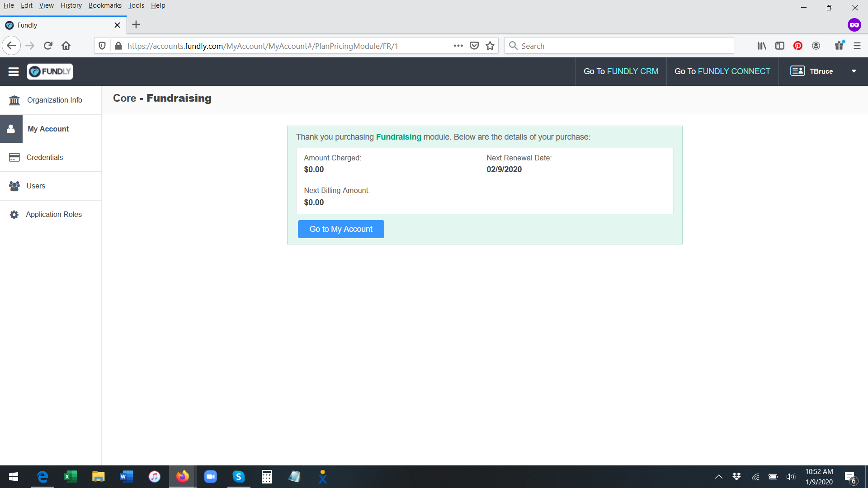Click the tracking protection shield icon

coord(102,46)
